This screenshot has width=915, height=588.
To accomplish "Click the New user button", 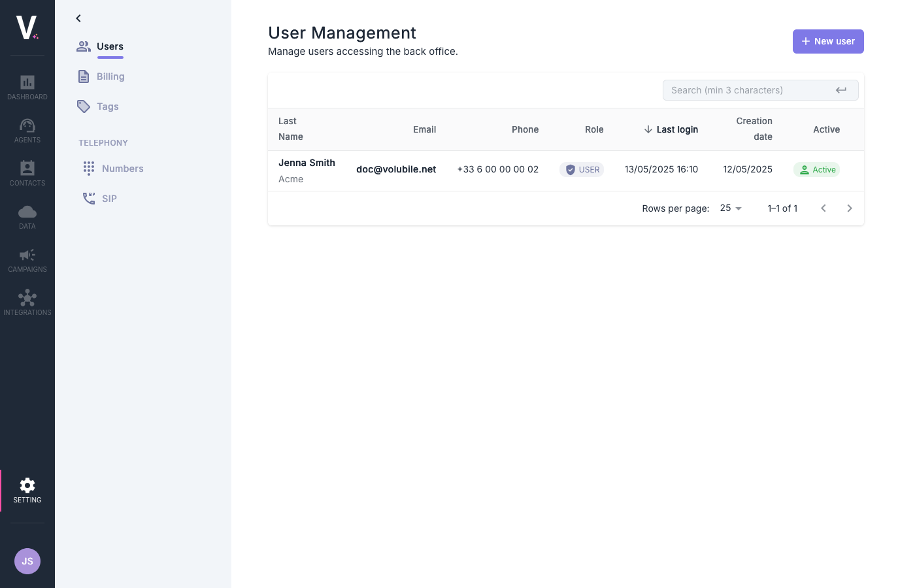I will (x=828, y=41).
